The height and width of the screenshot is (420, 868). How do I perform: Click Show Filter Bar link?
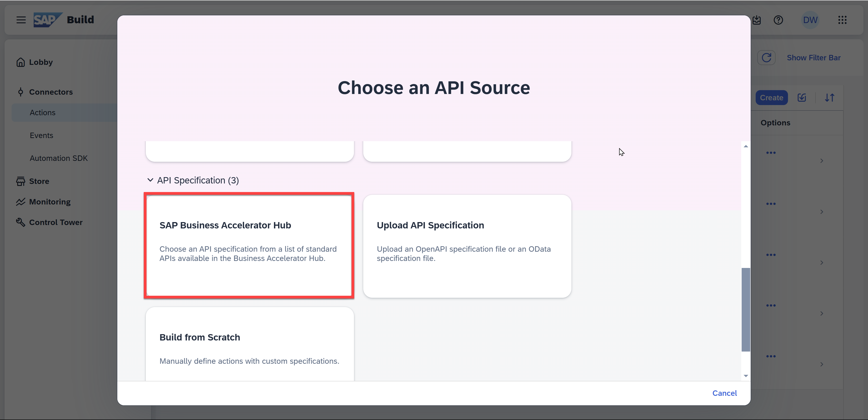coord(814,58)
